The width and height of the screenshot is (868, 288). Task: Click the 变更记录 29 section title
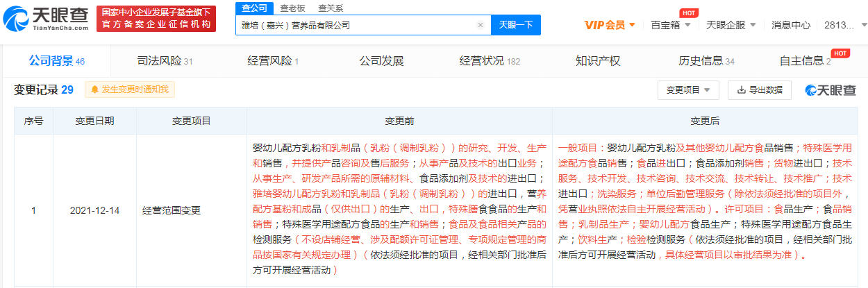click(x=44, y=90)
